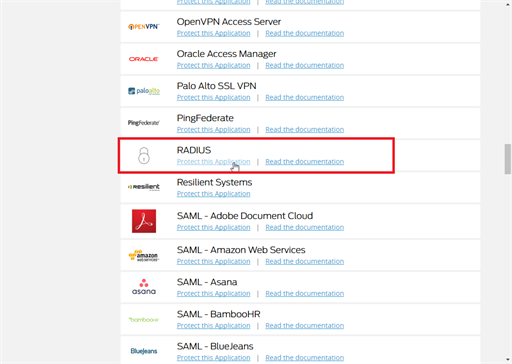This screenshot has height=364, width=512.
Task: Click the RADIUS padlock icon
Action: (x=144, y=155)
